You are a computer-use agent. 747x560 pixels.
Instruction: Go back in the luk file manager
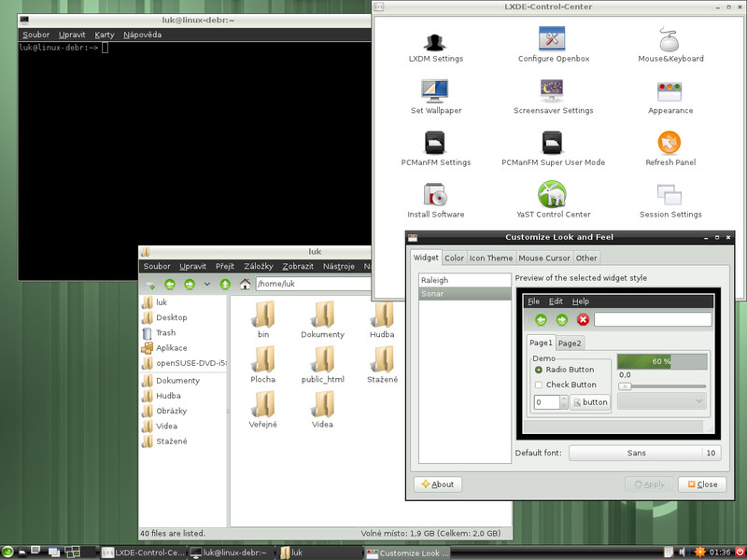coord(170,285)
